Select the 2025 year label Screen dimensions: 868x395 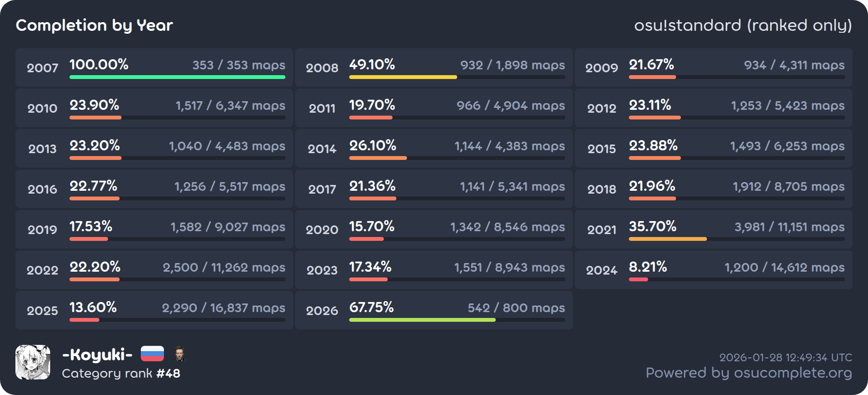[x=42, y=311]
